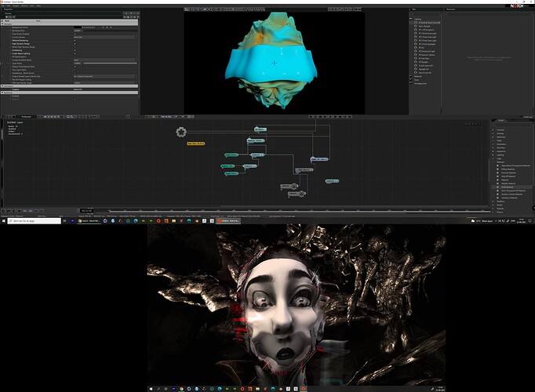Toggle Deferred Rendering checkbox
The width and height of the screenshot is (535, 392).
[75, 41]
